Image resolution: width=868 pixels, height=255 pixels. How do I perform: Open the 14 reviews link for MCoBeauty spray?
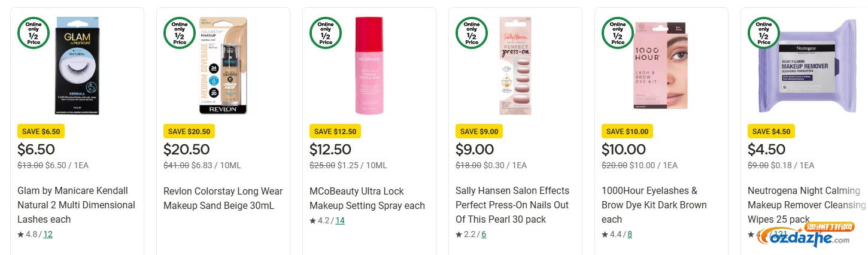coord(340,221)
